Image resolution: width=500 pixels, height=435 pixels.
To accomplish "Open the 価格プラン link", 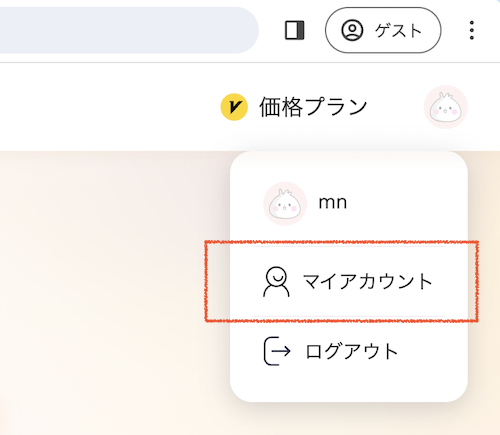I will [313, 107].
